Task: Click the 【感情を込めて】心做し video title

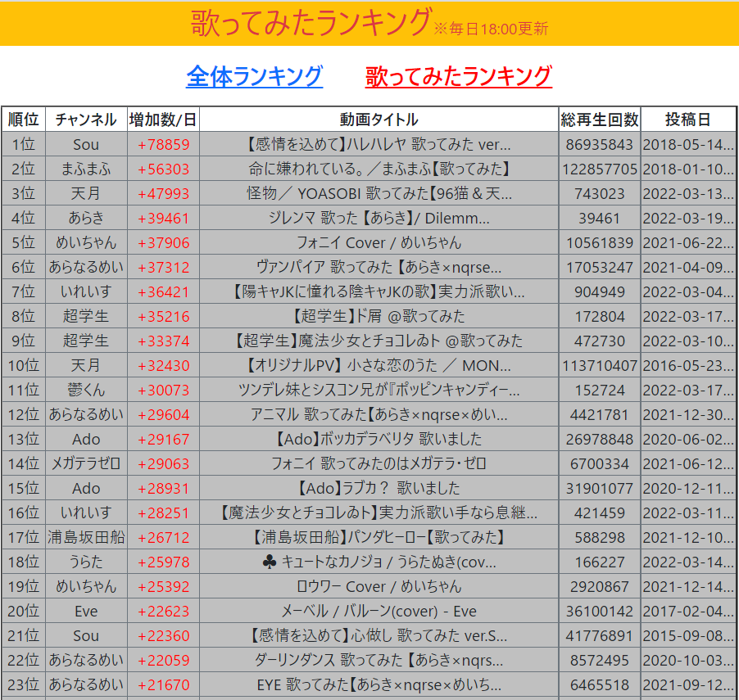Action: pyautogui.click(x=379, y=635)
